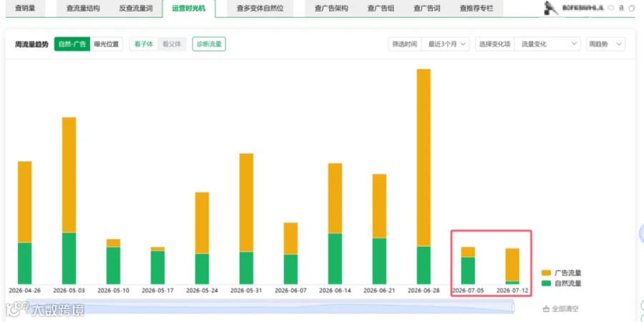Click the orange bar for 2026-07-12
644x322 pixels.
[x=512, y=265]
